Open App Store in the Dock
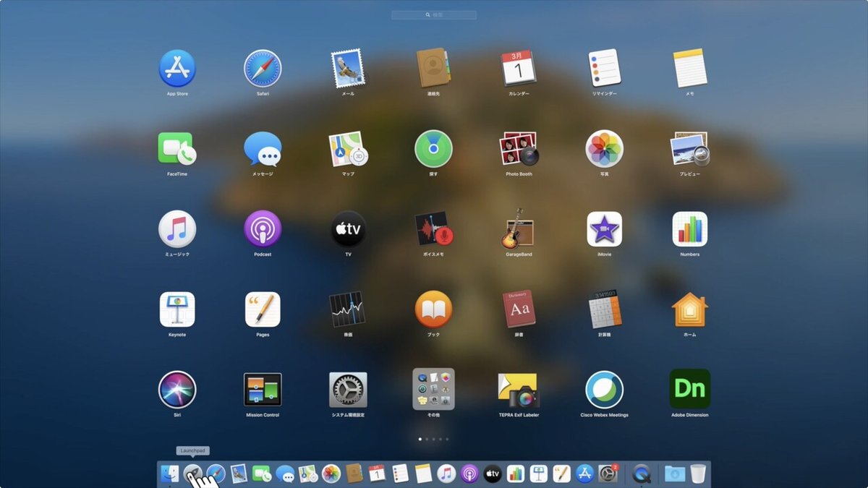The height and width of the screenshot is (488, 868). 585,474
